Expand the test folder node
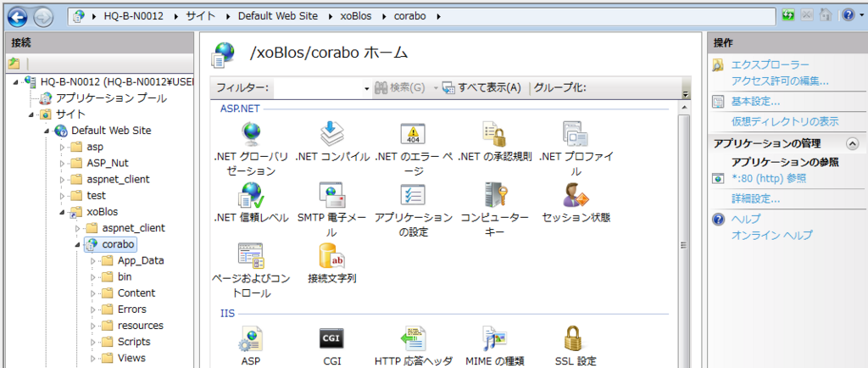The image size is (868, 368). click(x=62, y=196)
